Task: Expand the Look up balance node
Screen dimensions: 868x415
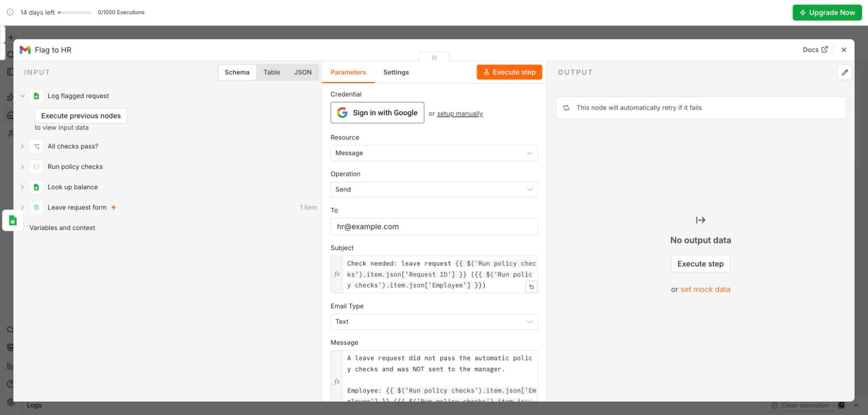Action: click(23, 187)
